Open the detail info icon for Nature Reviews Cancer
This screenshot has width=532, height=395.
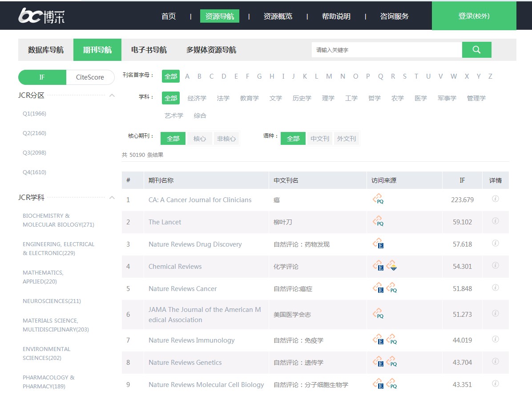495,288
